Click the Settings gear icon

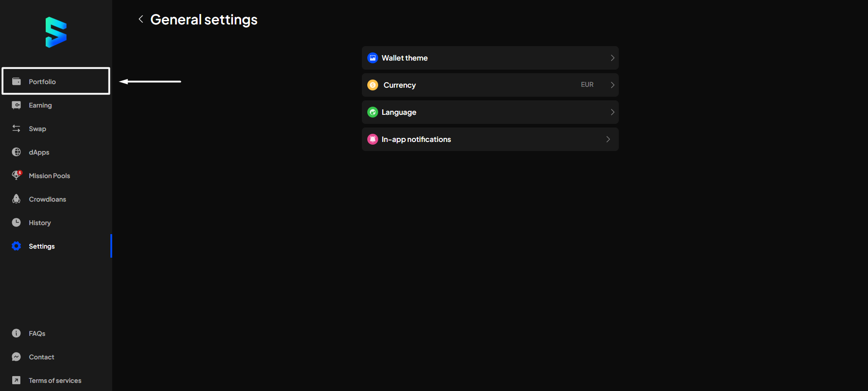pyautogui.click(x=16, y=246)
